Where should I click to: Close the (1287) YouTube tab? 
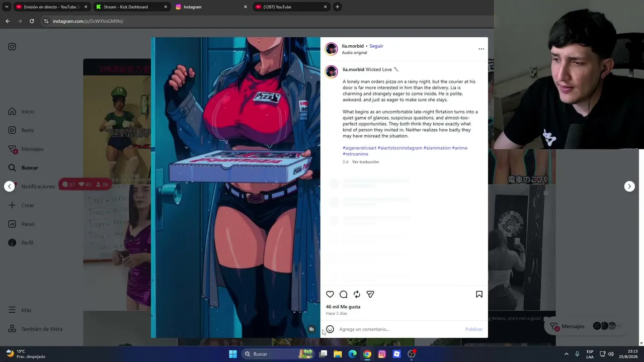click(x=326, y=7)
